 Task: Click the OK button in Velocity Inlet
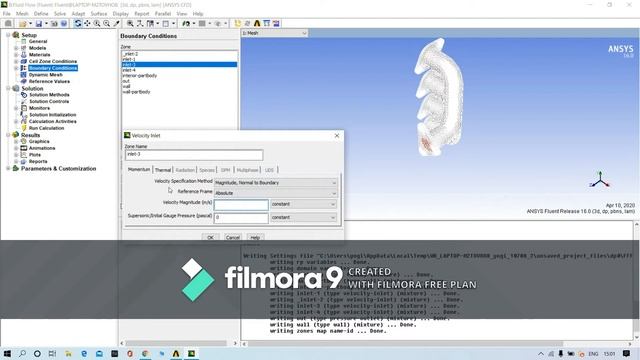[x=210, y=237]
